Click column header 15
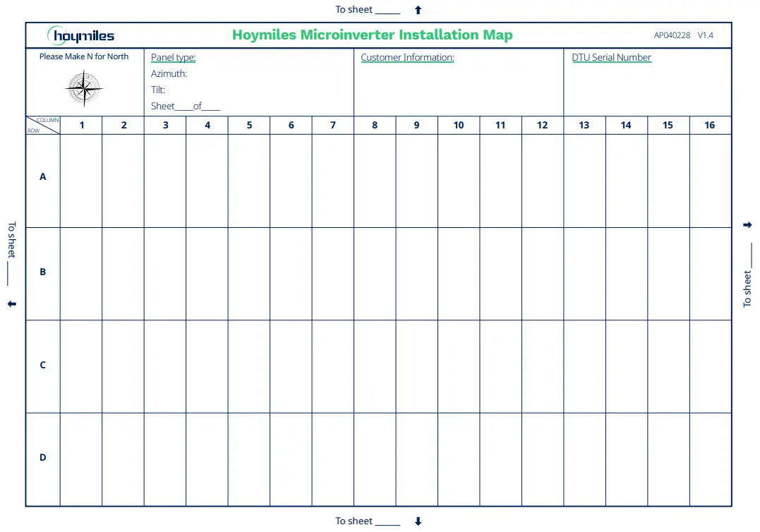 (x=668, y=125)
